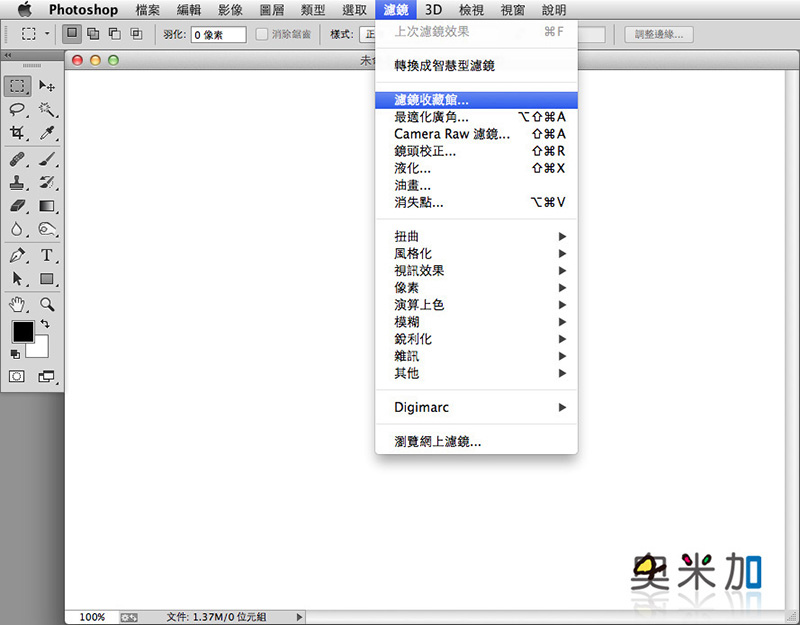Viewport: 800px width, 625px height.
Task: Click Subtract from Selection mode
Action: click(115, 34)
